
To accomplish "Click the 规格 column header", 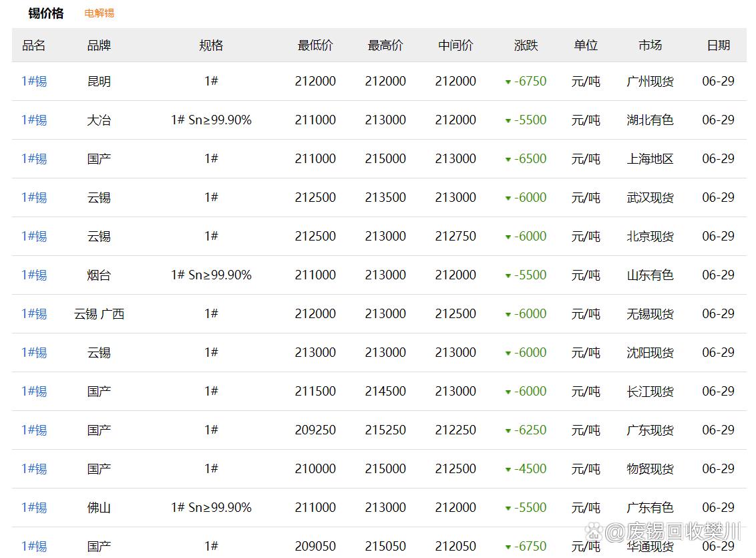I will click(x=211, y=45).
